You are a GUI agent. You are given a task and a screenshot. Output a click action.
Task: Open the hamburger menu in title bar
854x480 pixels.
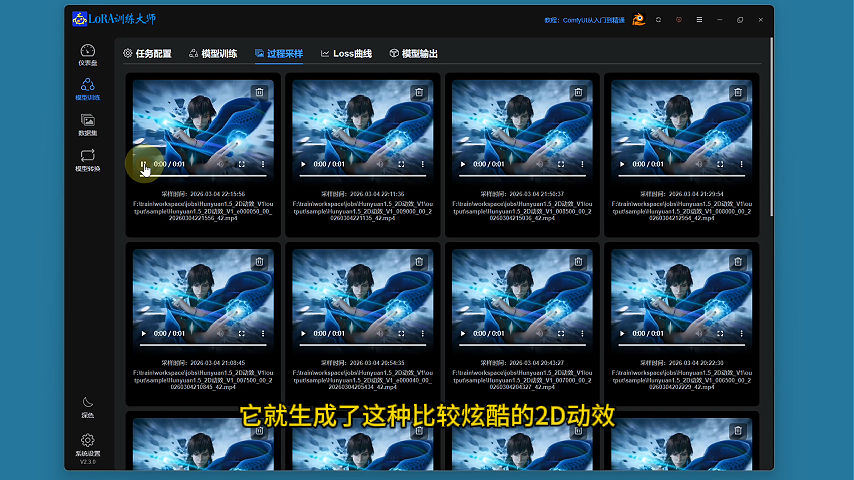699,20
